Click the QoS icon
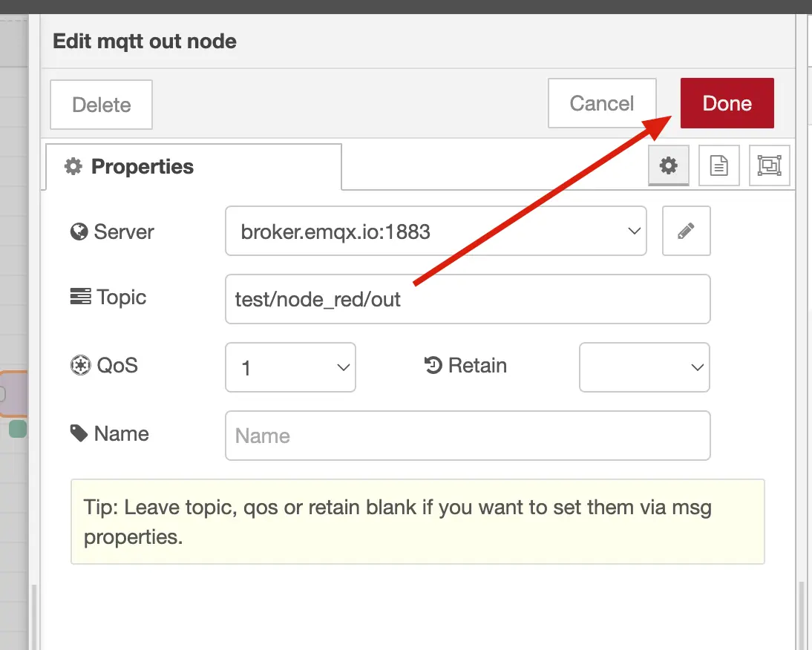 point(79,365)
